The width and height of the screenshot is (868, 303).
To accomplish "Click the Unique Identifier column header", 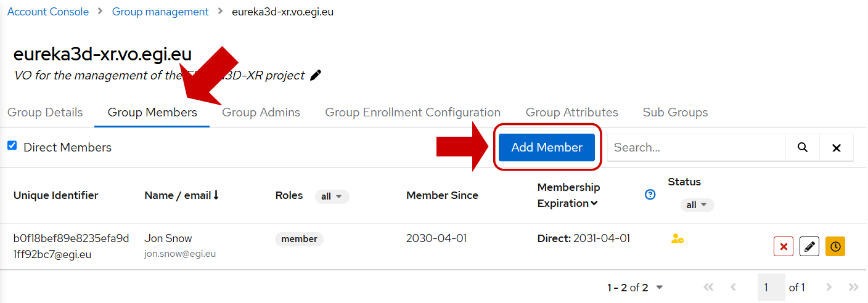I will (56, 195).
